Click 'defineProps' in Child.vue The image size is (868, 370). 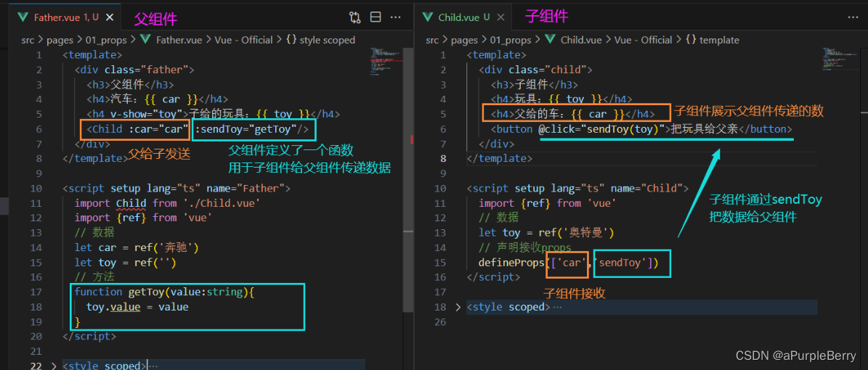(512, 262)
